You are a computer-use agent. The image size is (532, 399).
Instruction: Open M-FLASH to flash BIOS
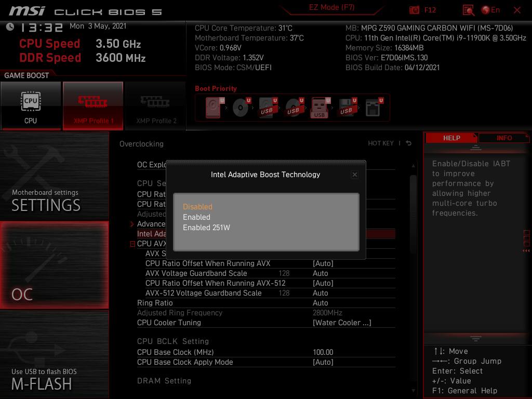pos(54,354)
